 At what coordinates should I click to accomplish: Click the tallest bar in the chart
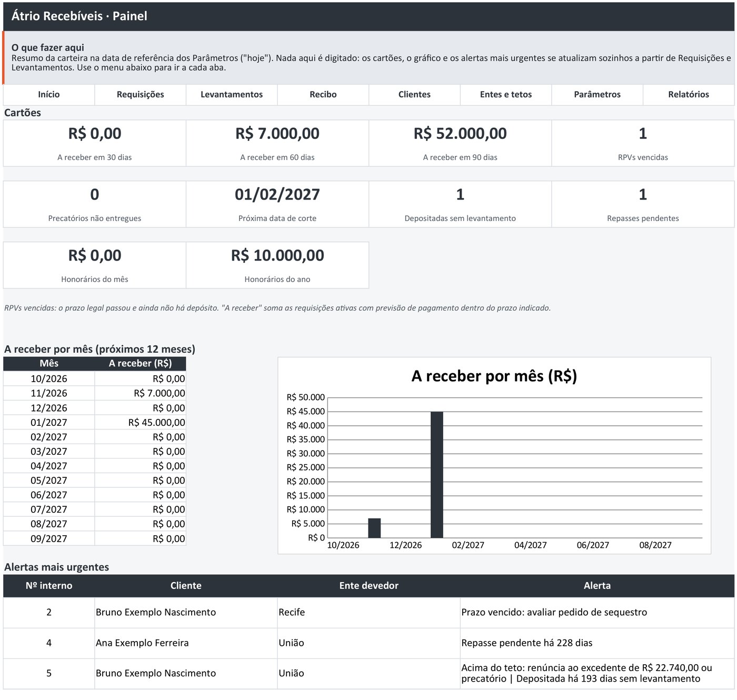pos(437,475)
